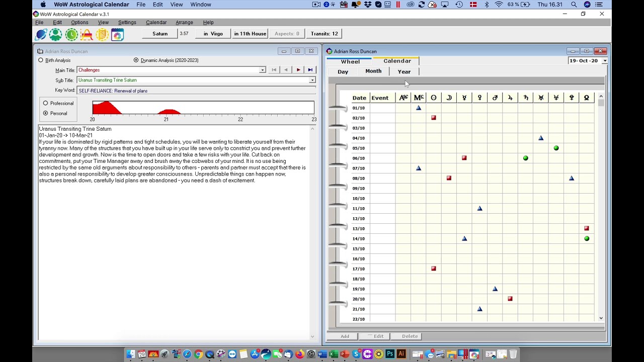Open Google Chrome from the Dock
This screenshot has width=644, height=362.
198,354
